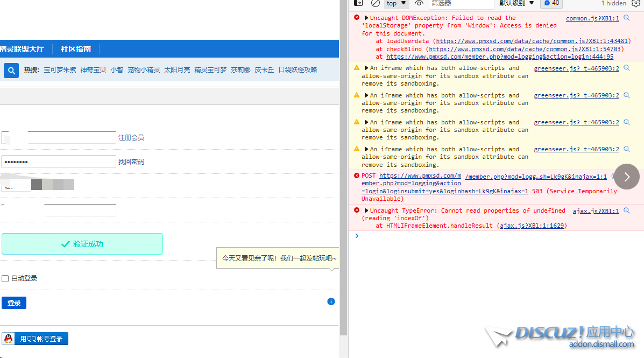Click the blue search icon in forum bar
The height and width of the screenshot is (358, 644).
click(x=11, y=70)
